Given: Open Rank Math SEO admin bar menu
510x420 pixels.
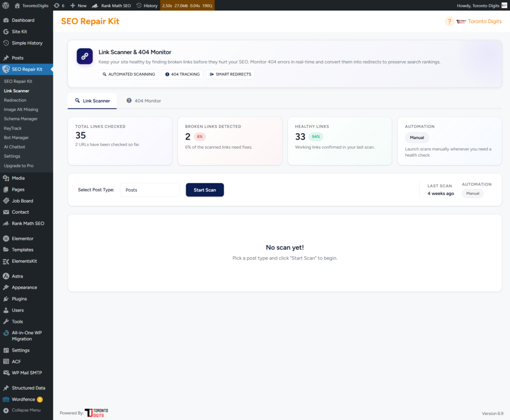Looking at the screenshot, I should 112,5.
